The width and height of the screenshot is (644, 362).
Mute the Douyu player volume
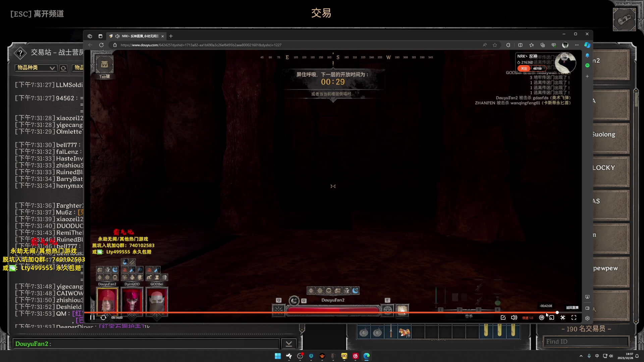pos(514,317)
